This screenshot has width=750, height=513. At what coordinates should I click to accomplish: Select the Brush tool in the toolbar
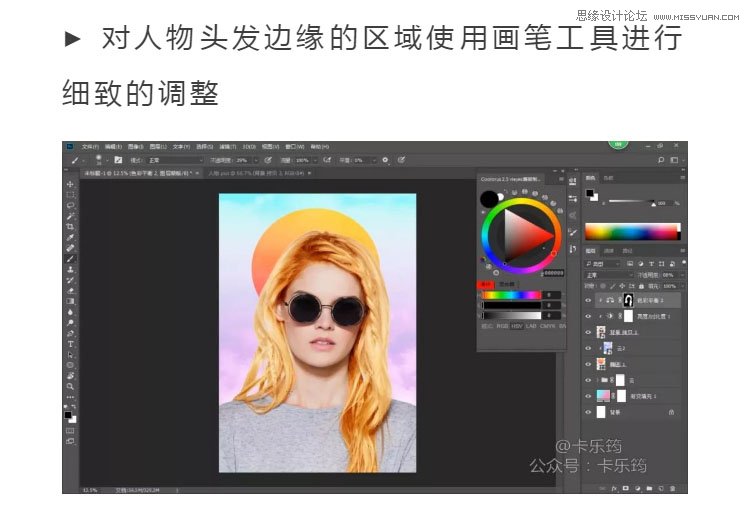pyautogui.click(x=70, y=259)
